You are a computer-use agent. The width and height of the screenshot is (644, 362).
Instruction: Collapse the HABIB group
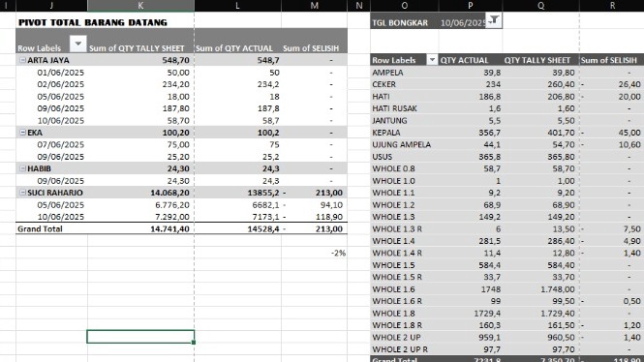(x=22, y=168)
